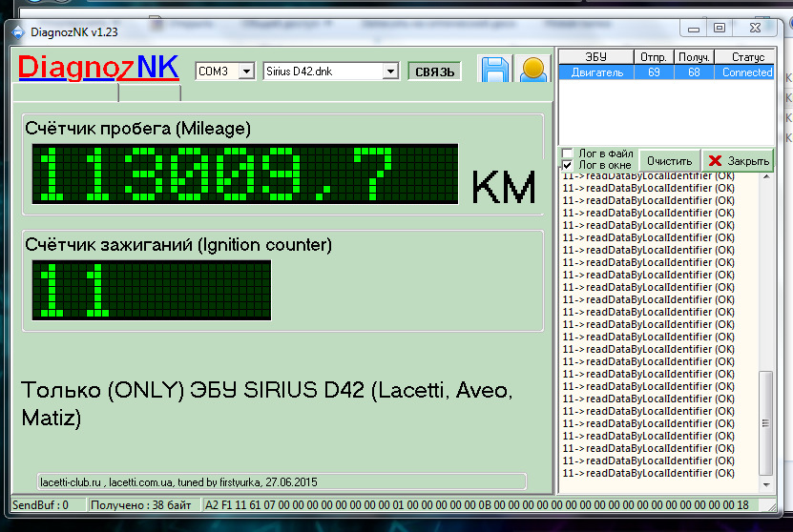Screen dimensions: 793x532
Task: Maximize the DiagnozNK window
Action: pyautogui.click(x=720, y=29)
